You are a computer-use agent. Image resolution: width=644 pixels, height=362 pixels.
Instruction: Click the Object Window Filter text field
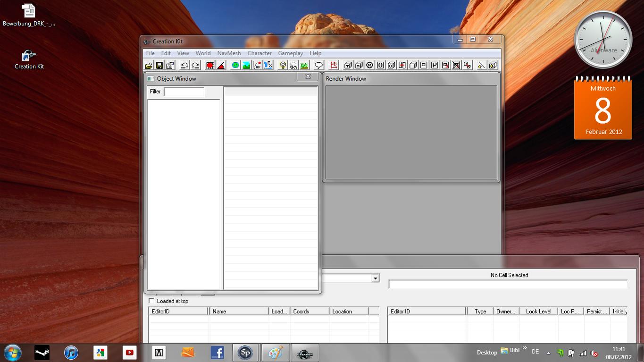point(184,92)
